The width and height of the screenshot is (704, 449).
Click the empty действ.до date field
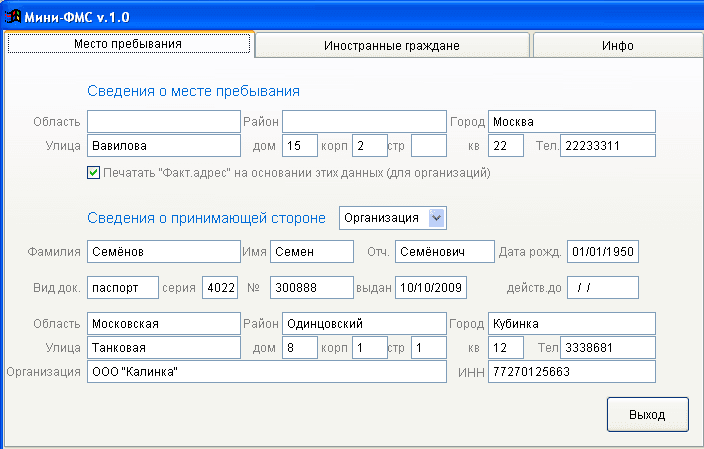603,287
